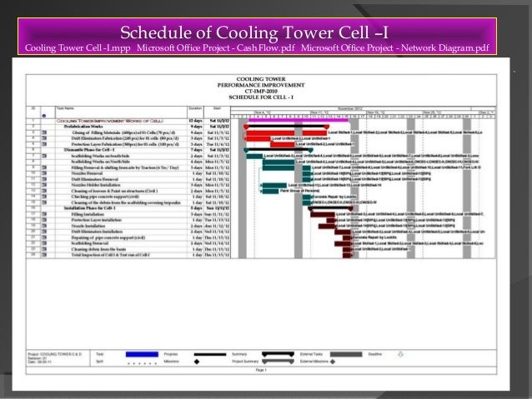Select the Installation Phase for Cell-I row
This screenshot has height=399, width=532.
[128, 208]
